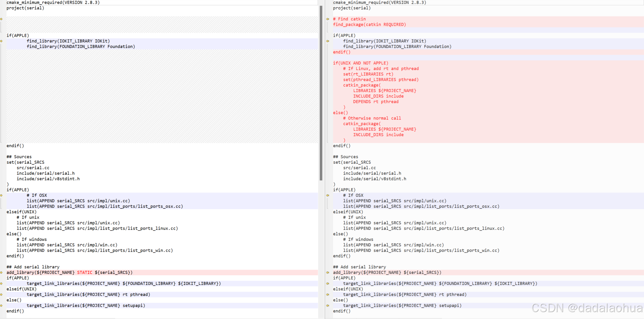Click 'include/serial/v8stdint.h' in the right pane
The height and width of the screenshot is (319, 644).
[374, 179]
